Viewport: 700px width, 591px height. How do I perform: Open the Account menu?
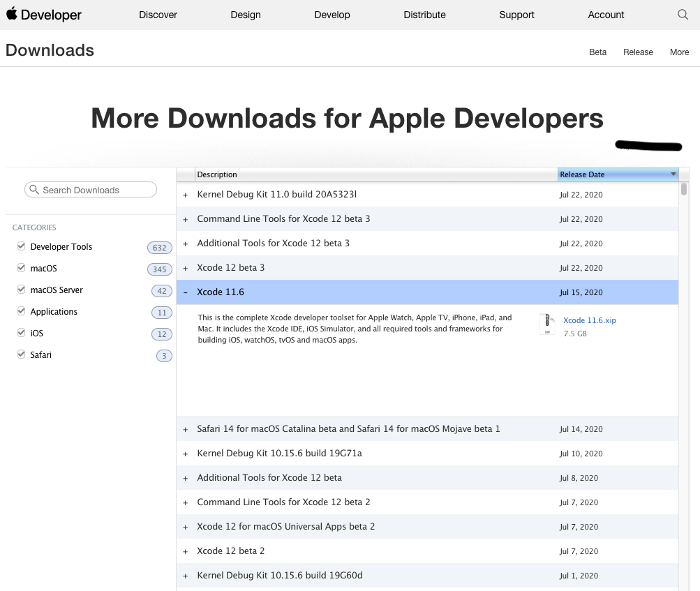[606, 15]
